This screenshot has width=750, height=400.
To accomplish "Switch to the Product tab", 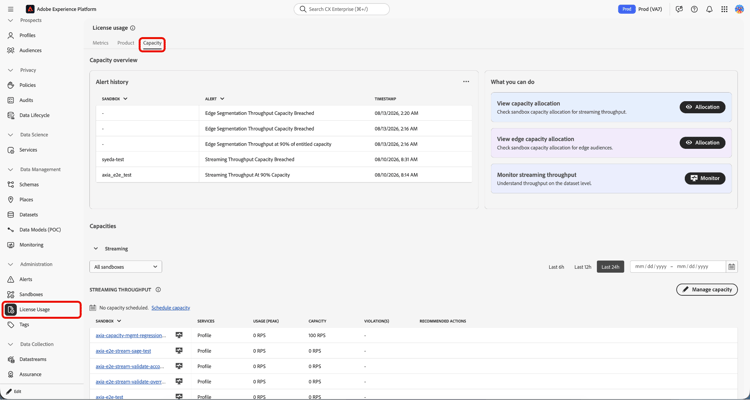I will [126, 43].
